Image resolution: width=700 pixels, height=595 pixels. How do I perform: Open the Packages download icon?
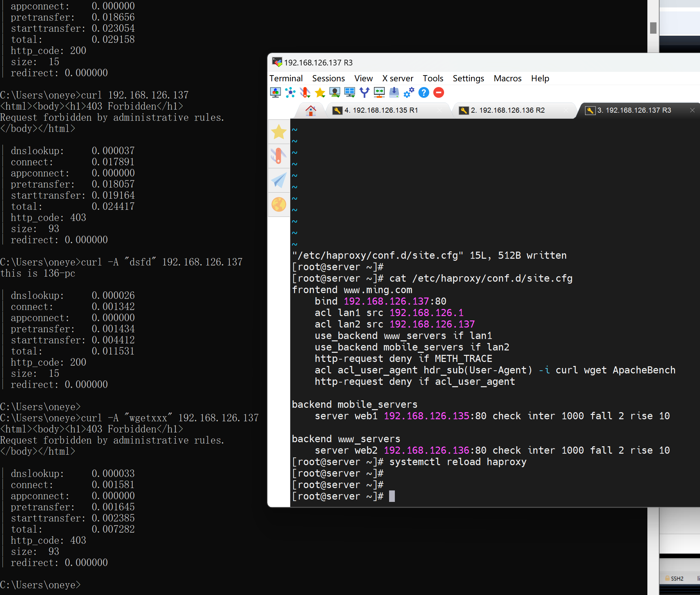[394, 92]
